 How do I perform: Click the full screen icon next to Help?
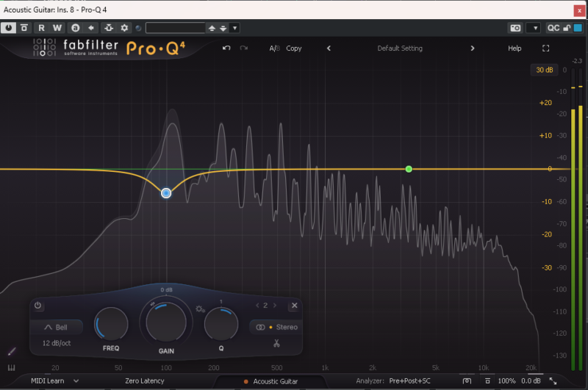tap(545, 48)
